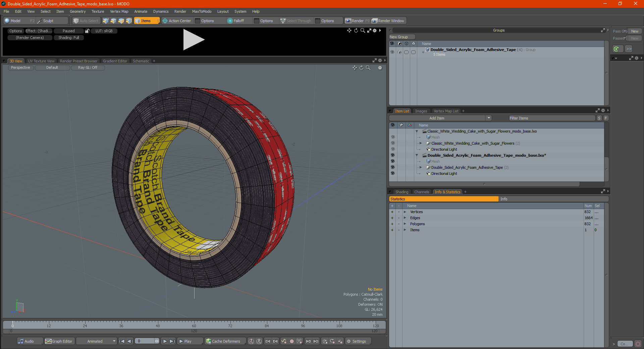Toggle visibility of wedding cake Directional Light
Screen dimensions: 644x349
392,149
